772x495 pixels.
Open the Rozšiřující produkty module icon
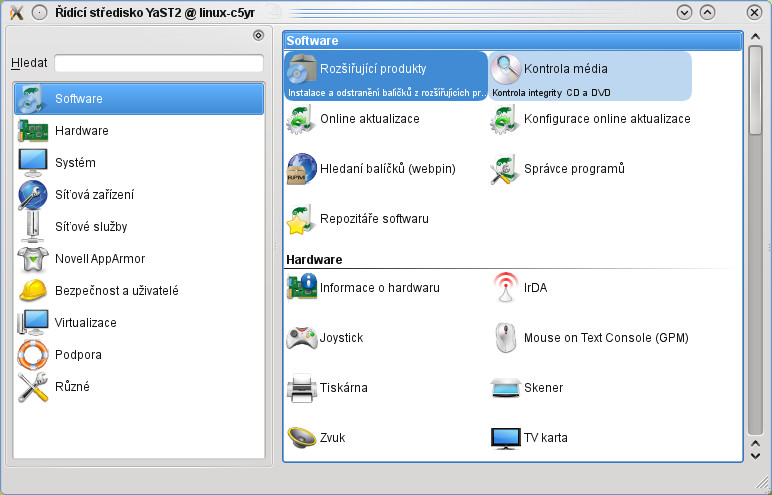(302, 69)
